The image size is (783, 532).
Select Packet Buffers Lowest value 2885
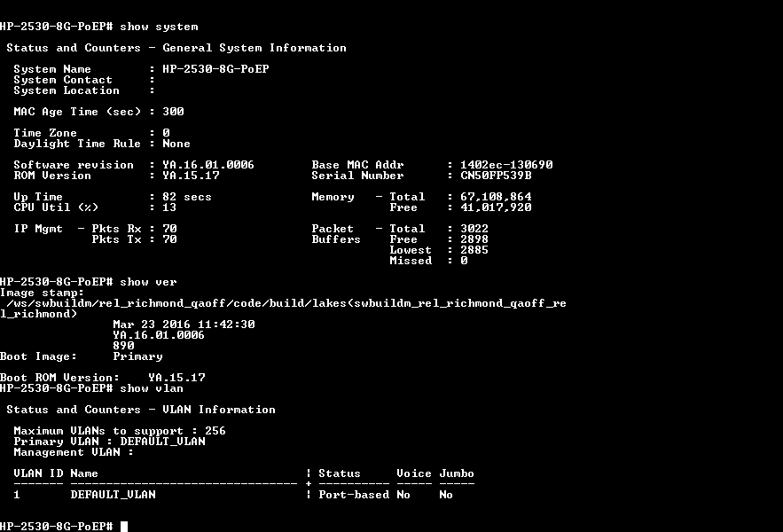474,250
